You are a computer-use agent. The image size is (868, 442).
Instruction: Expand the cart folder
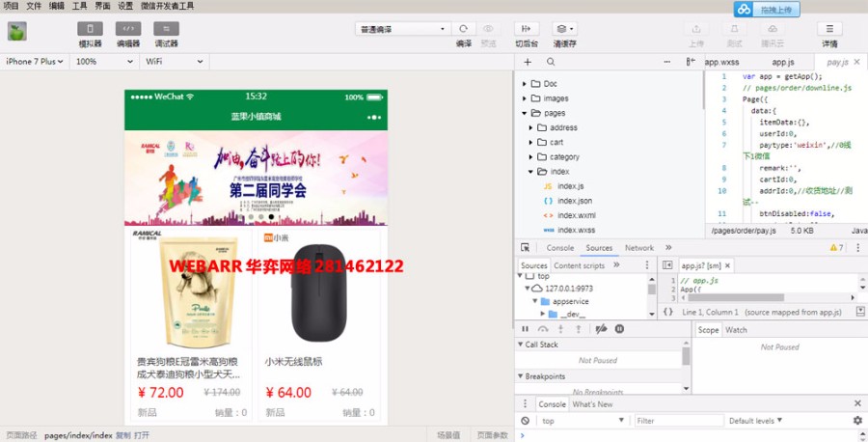pos(530,143)
